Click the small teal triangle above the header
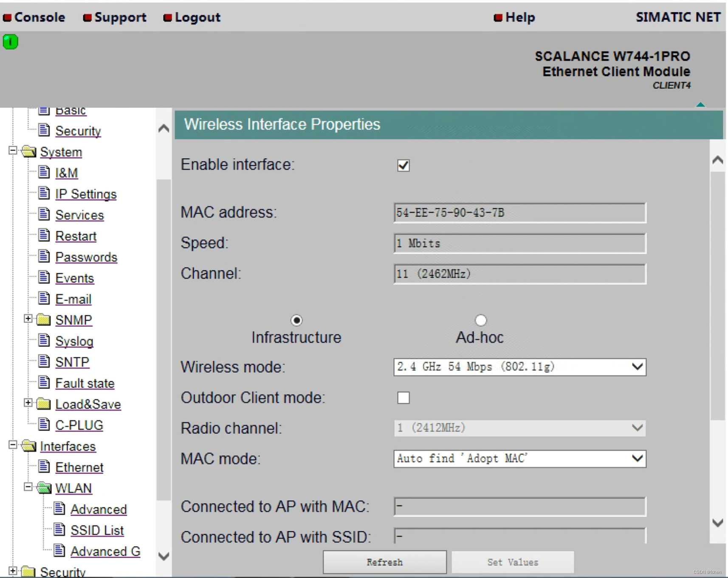Viewport: 728px width, 578px height. point(700,104)
